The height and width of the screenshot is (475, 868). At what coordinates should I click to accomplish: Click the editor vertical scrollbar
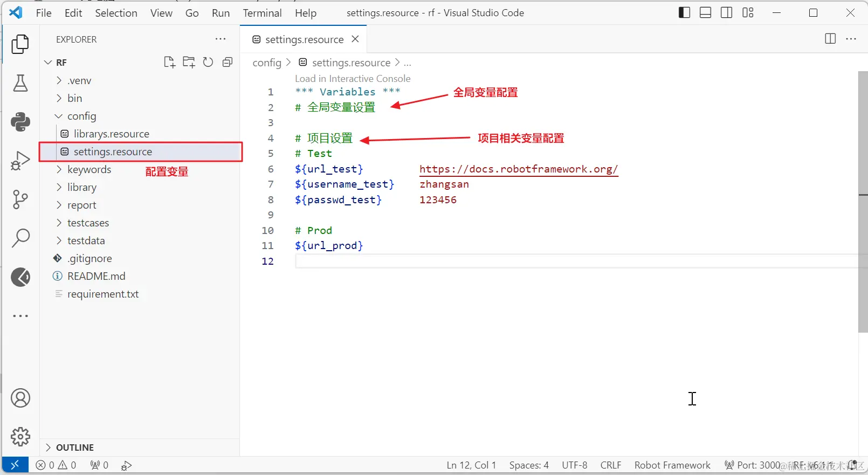[863, 202]
